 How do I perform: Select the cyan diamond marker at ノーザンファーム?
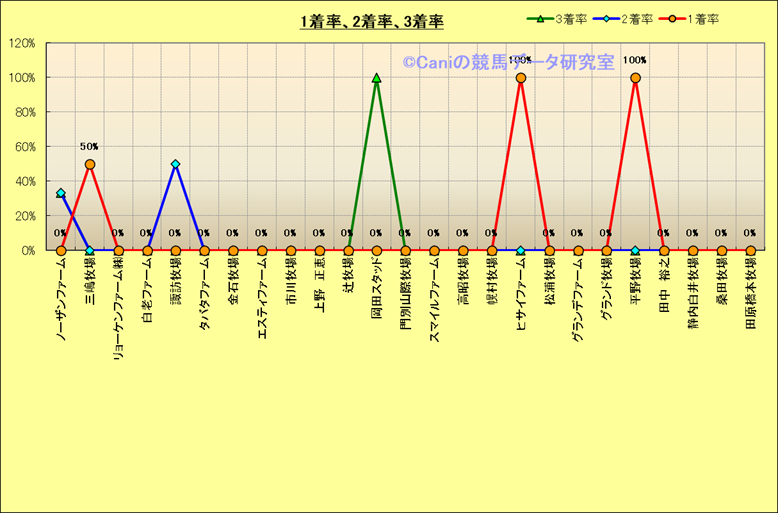point(61,193)
